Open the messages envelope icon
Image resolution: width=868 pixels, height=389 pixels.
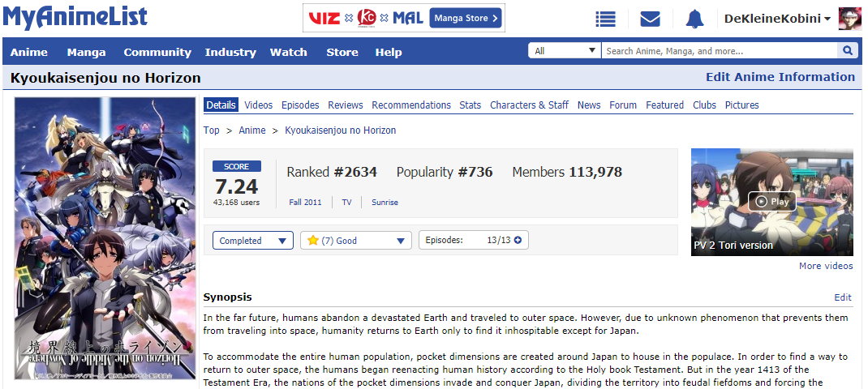pyautogui.click(x=650, y=19)
